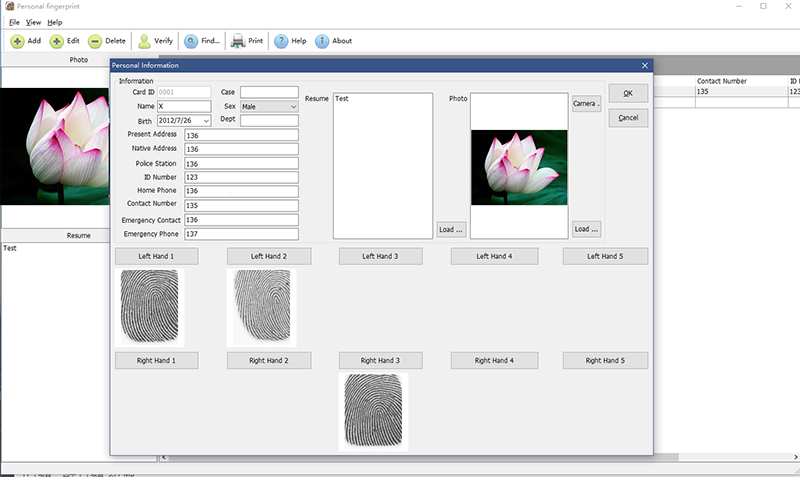Open the About info icon
This screenshot has width=800, height=477.
[x=322, y=41]
